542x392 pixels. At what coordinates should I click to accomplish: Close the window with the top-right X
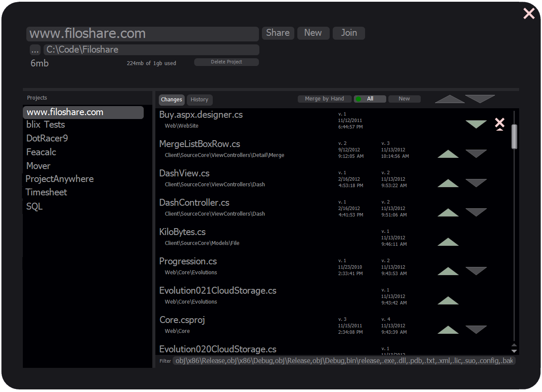coord(529,13)
